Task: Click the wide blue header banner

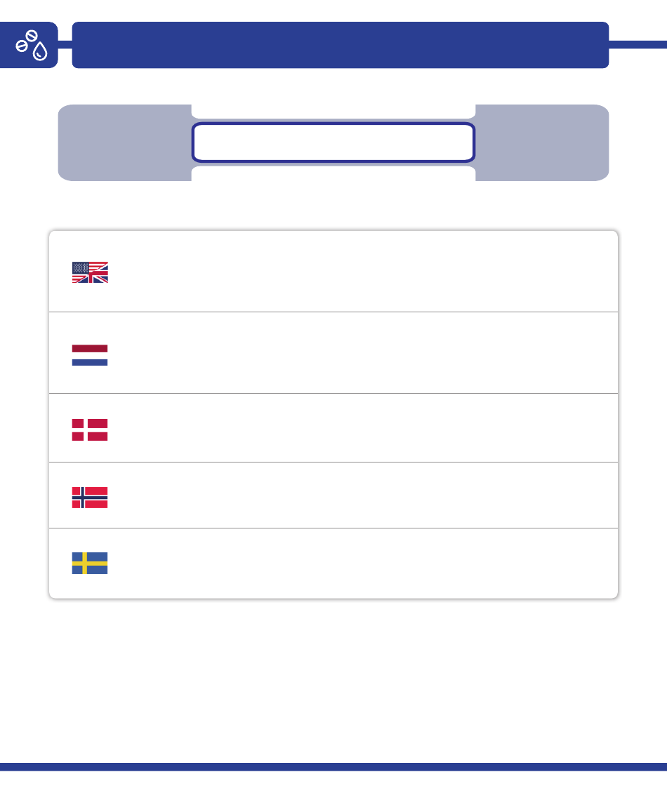Action: (x=341, y=45)
